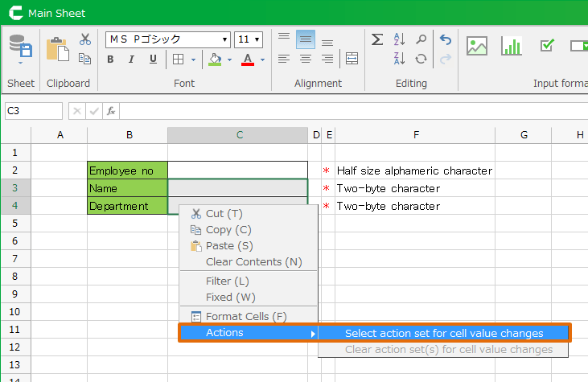Align text right
Viewport: 588px width, 382px height.
coord(327,59)
